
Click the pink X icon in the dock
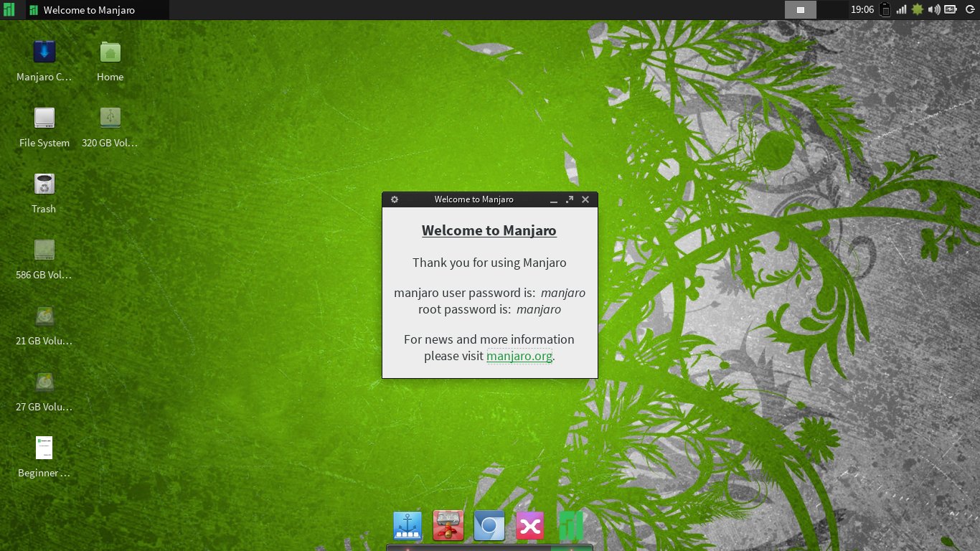pos(530,526)
